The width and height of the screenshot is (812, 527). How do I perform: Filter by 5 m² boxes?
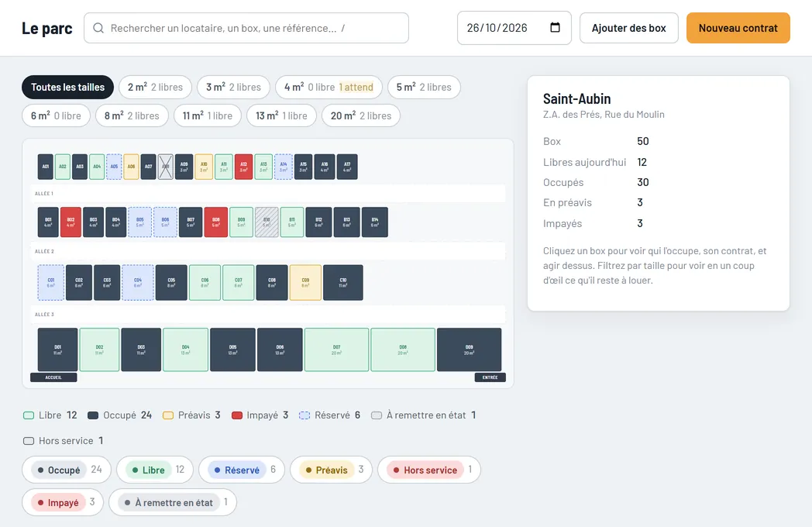[424, 87]
